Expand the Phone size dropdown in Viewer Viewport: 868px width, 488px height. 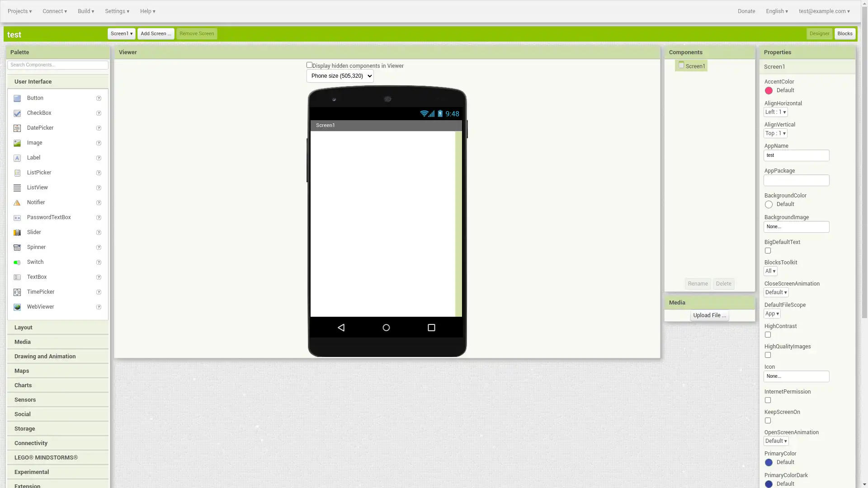tap(340, 75)
